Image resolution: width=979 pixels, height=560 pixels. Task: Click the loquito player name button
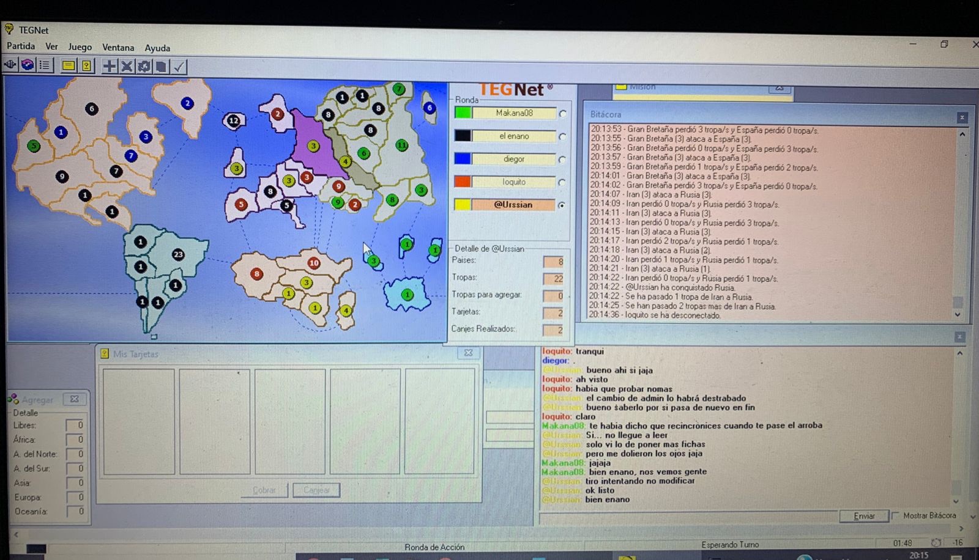514,182
